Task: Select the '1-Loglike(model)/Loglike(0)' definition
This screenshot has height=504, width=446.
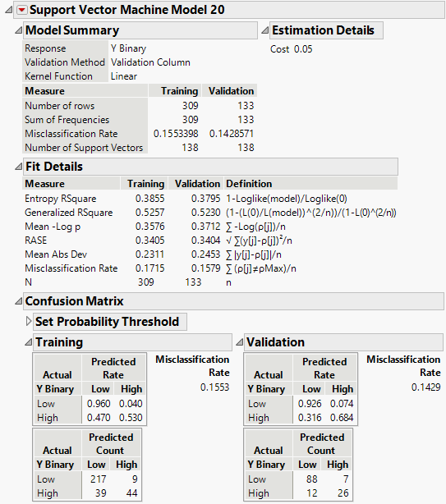Action: tap(287, 199)
